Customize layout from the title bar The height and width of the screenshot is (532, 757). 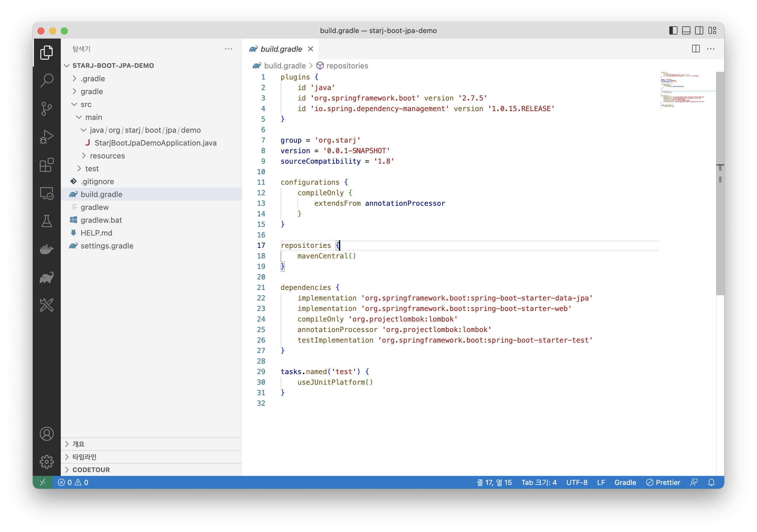click(x=713, y=30)
